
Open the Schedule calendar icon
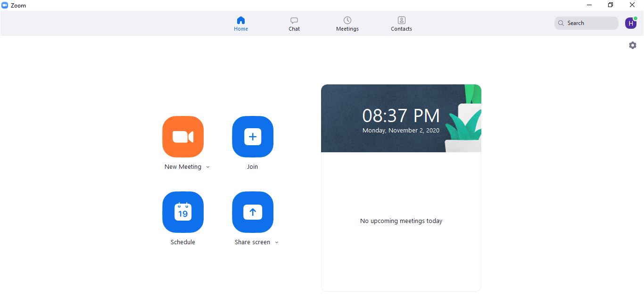tap(183, 212)
